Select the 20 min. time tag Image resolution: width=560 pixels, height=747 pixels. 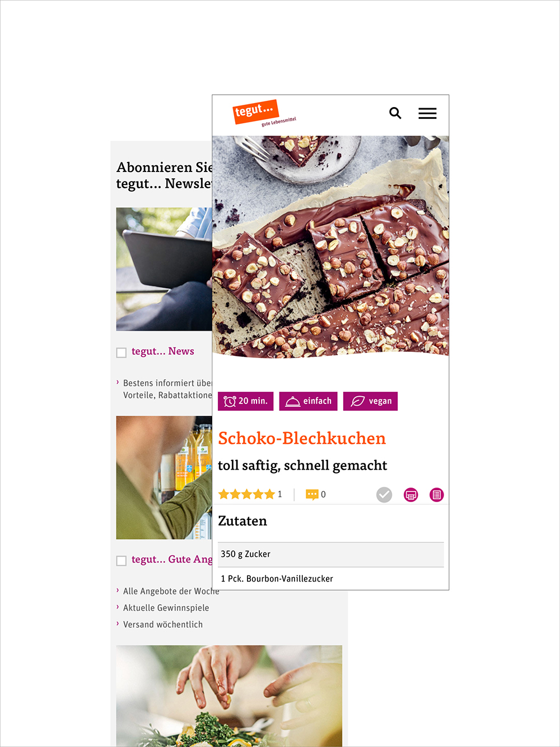pyautogui.click(x=246, y=401)
